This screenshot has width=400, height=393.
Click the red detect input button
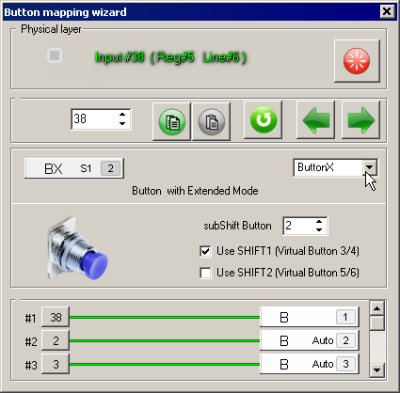tap(357, 61)
